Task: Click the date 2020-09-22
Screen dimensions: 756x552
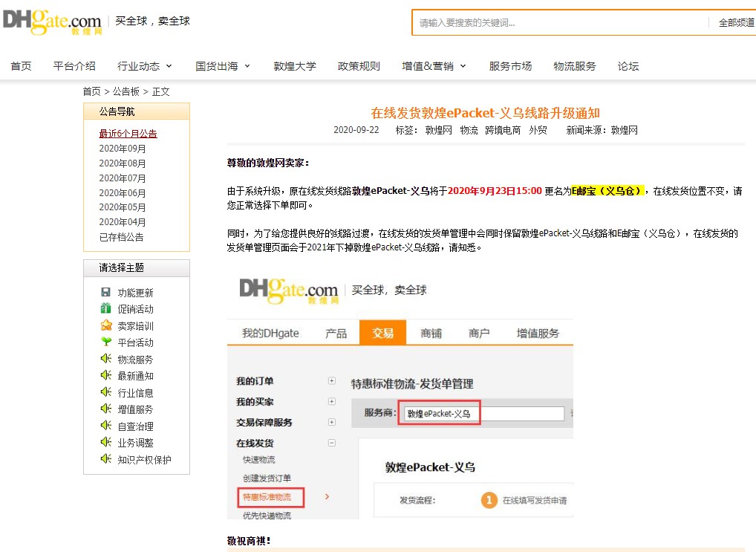Action: coord(356,130)
